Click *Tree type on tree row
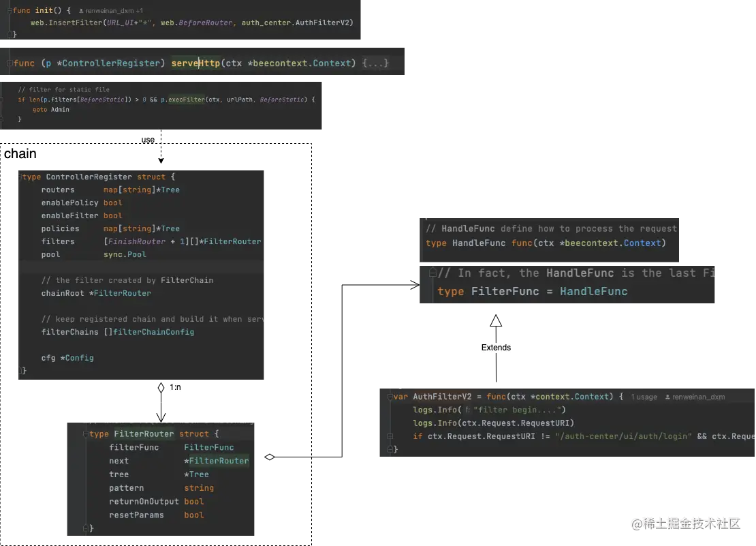 coord(196,474)
